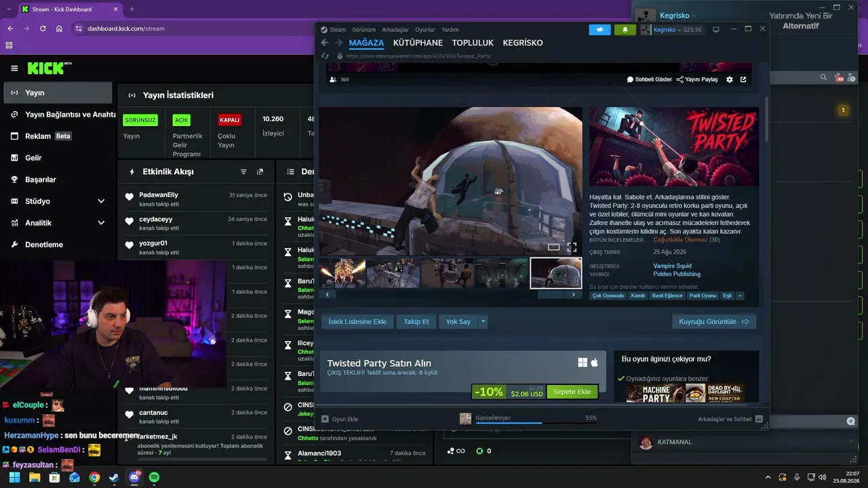Go to Chrome home page
The image size is (868, 488).
click(x=59, y=28)
